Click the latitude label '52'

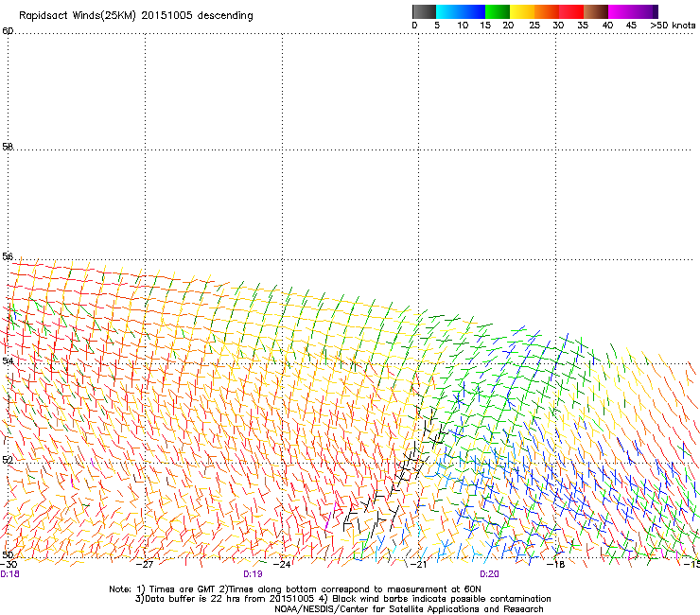point(8,460)
